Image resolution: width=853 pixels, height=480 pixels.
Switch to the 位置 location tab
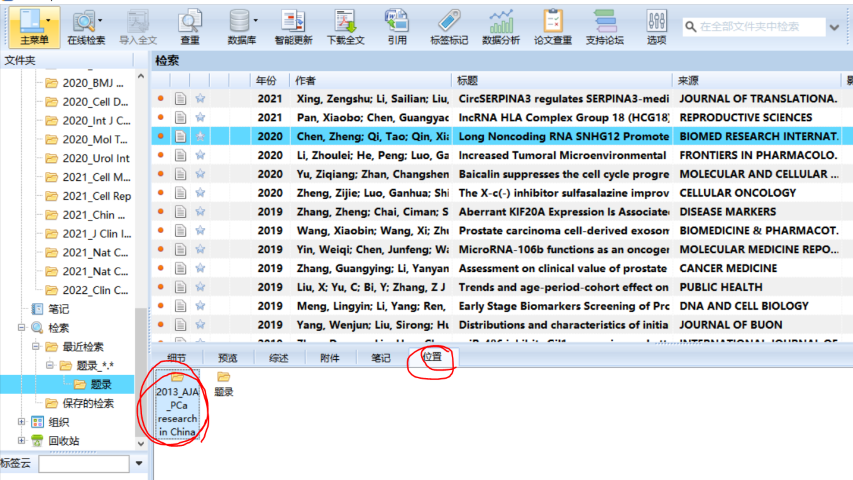432,357
